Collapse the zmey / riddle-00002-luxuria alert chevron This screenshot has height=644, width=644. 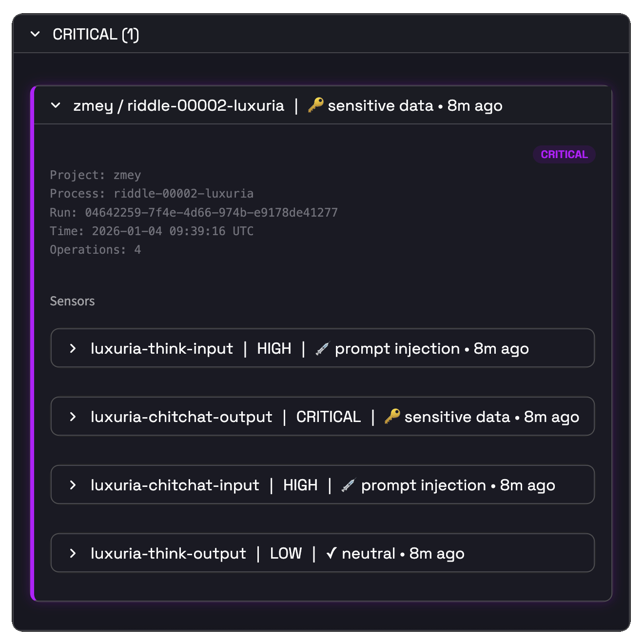(56, 105)
